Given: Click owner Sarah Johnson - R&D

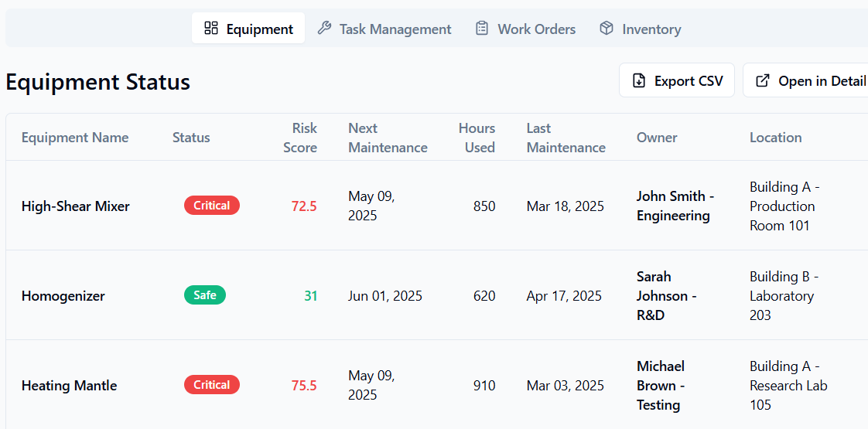Looking at the screenshot, I should coord(667,296).
